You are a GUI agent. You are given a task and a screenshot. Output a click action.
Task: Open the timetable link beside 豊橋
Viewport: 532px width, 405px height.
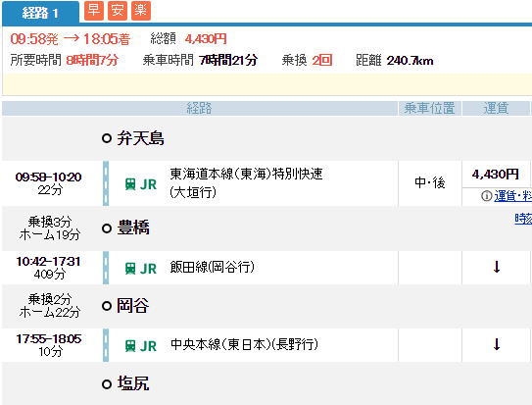(x=523, y=219)
